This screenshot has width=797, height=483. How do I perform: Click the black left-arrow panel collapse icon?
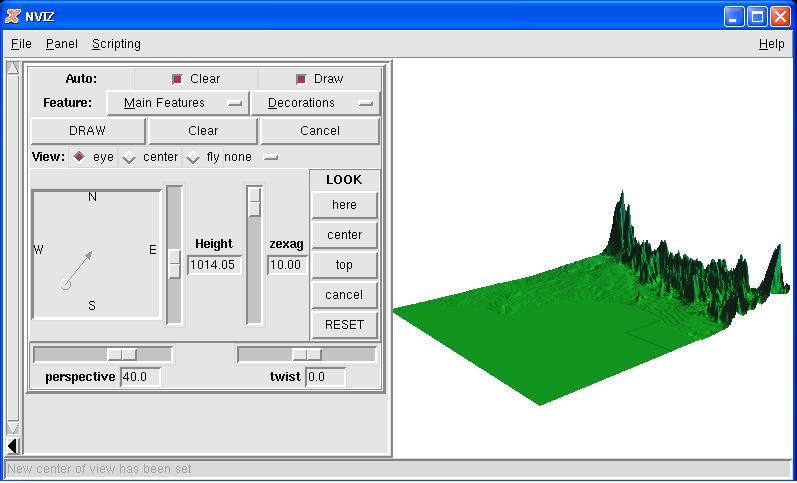(13, 446)
